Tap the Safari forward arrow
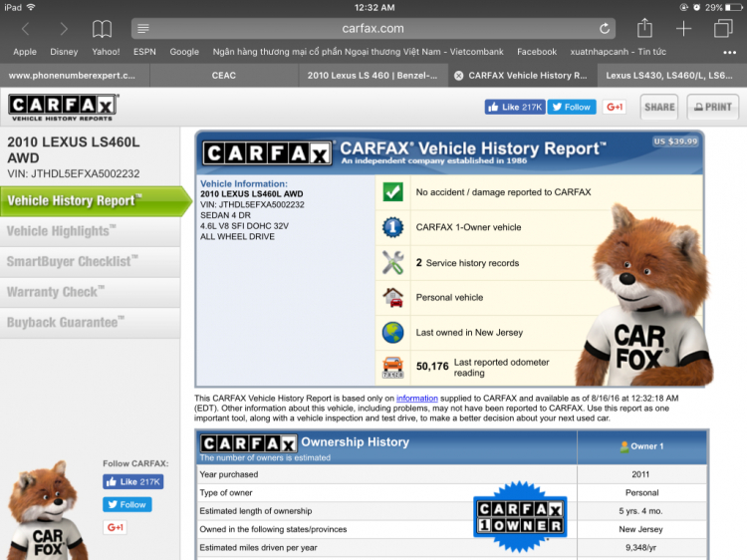Viewport: 747px width, 560px height. point(64,29)
